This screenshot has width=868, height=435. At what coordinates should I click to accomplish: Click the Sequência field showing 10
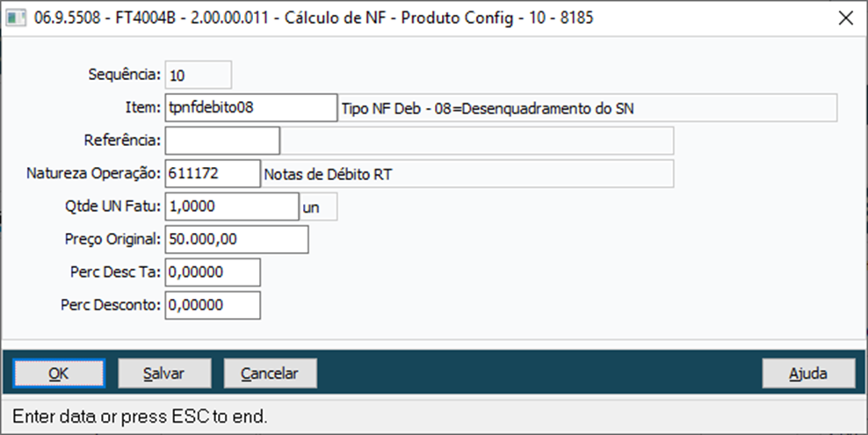pyautogui.click(x=198, y=75)
